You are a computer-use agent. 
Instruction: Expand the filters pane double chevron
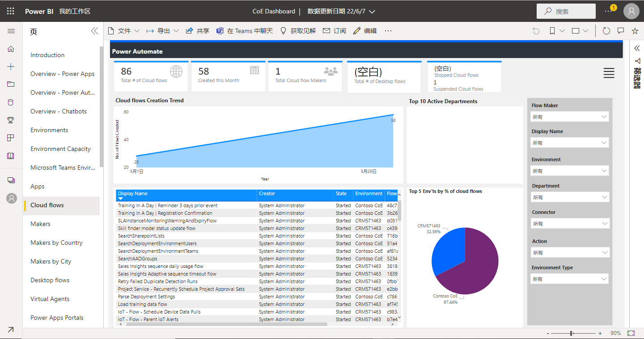pyautogui.click(x=637, y=48)
